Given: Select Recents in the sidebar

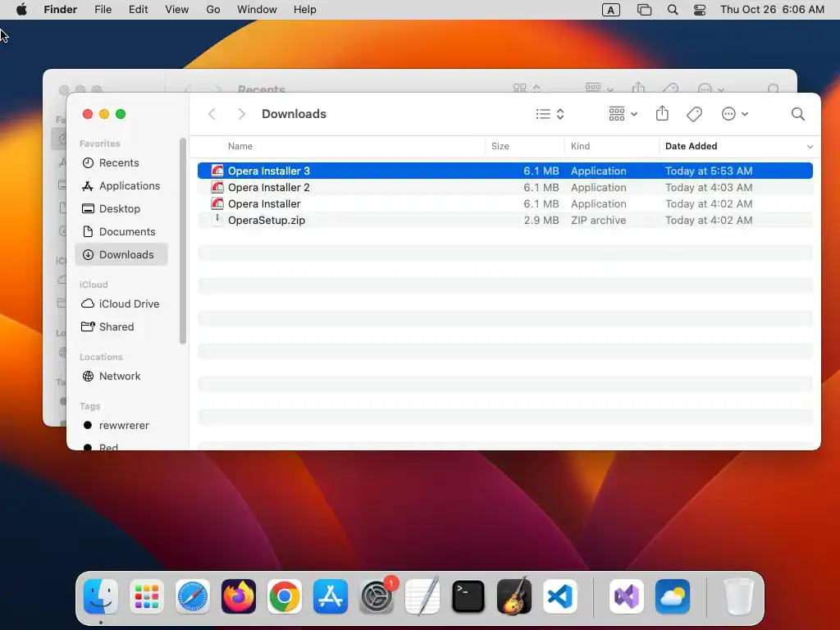Looking at the screenshot, I should [x=121, y=163].
